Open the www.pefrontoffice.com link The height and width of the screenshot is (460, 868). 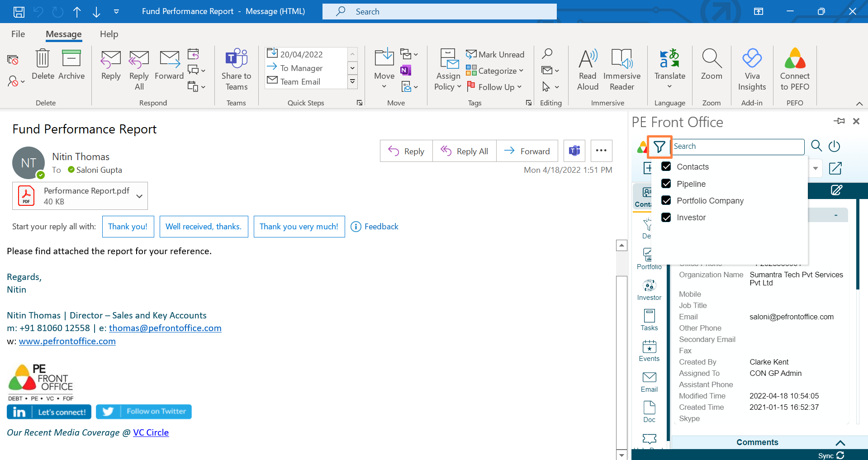[67, 341]
